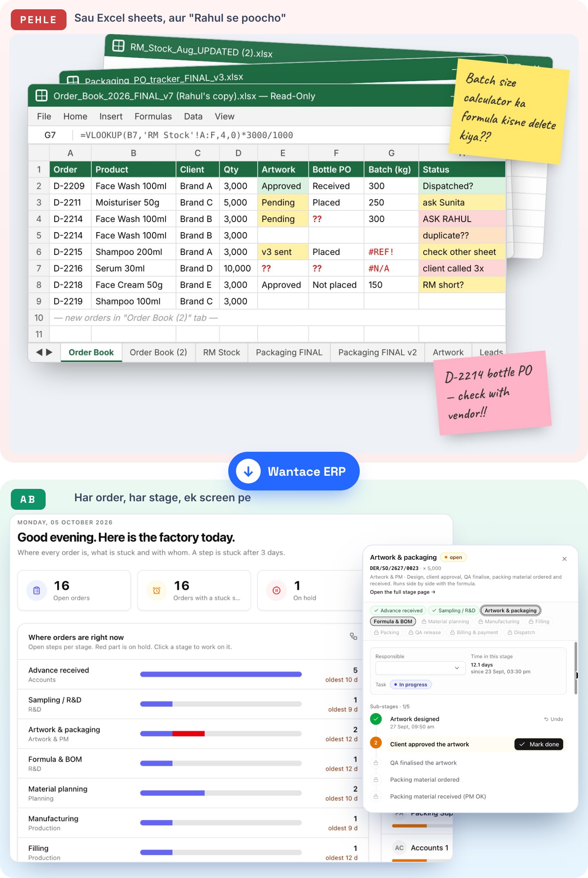Screen dimensions: 588x878
Task: Click the layout icon beside Where orders are right now
Action: click(x=354, y=636)
